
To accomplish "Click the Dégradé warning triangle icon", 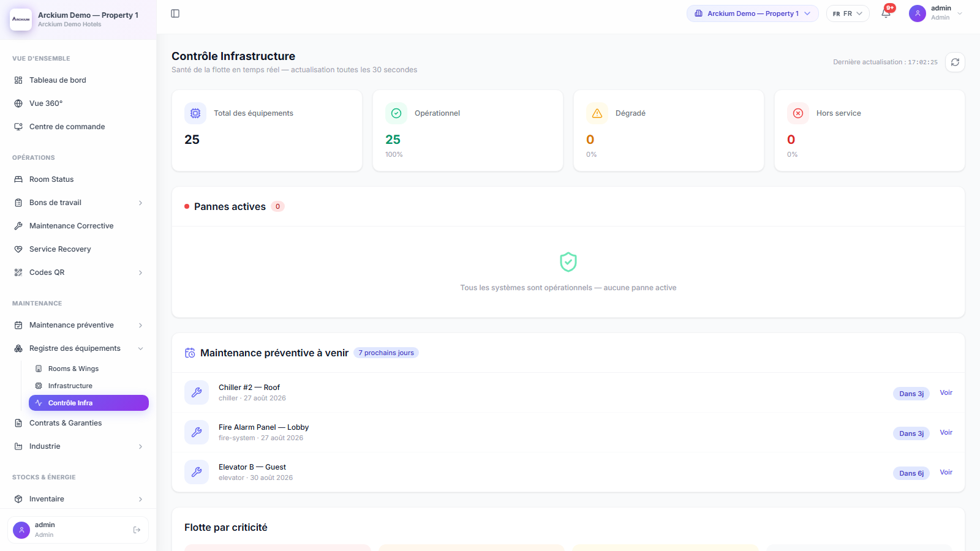I will pos(597,113).
